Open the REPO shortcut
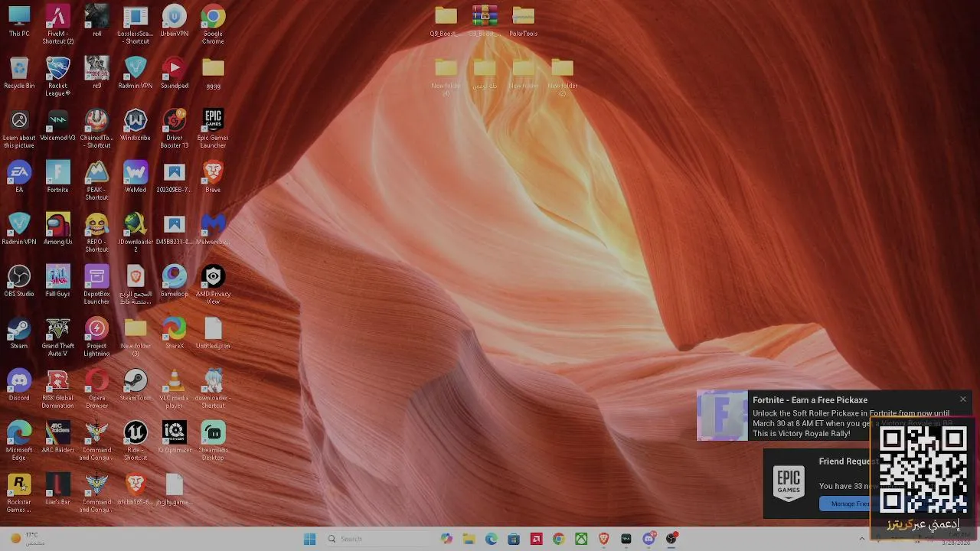This screenshot has width=980, height=551. 96,231
